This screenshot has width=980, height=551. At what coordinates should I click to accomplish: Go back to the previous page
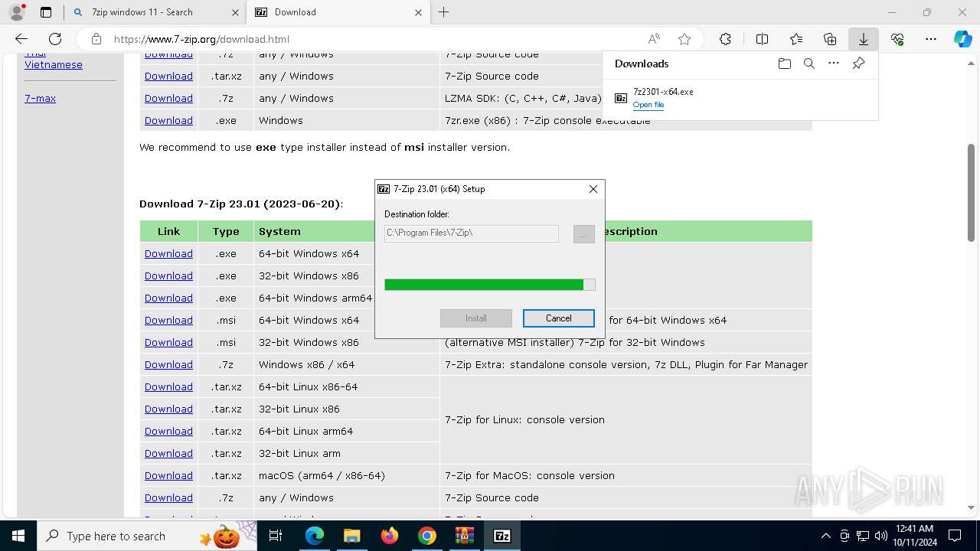point(21,39)
